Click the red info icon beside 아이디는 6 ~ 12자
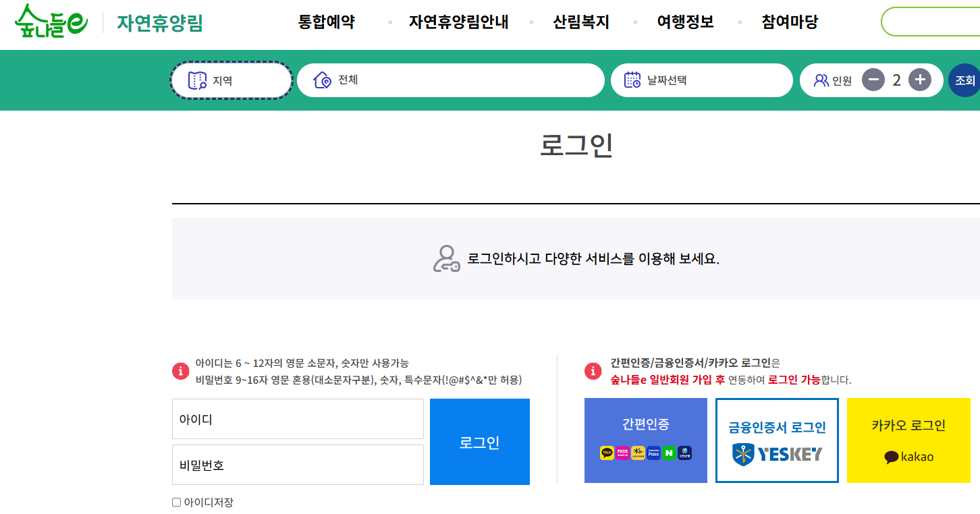Viewport: 980px width, 514px height. coord(181,371)
